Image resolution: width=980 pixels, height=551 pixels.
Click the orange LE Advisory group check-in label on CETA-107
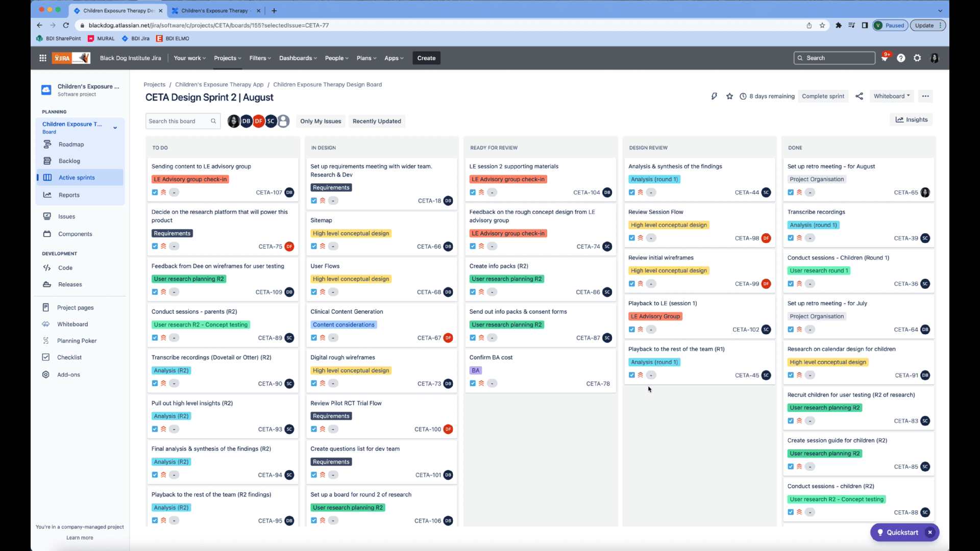pos(190,180)
